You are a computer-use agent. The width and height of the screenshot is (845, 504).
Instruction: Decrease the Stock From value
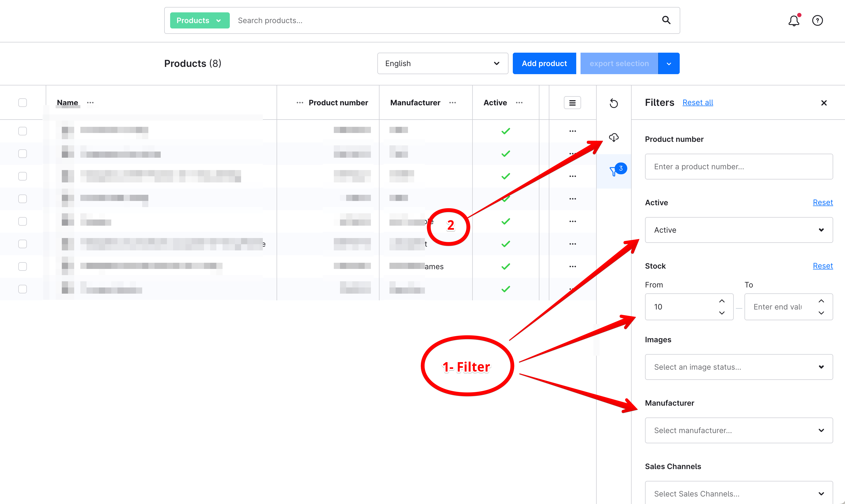coord(722,313)
